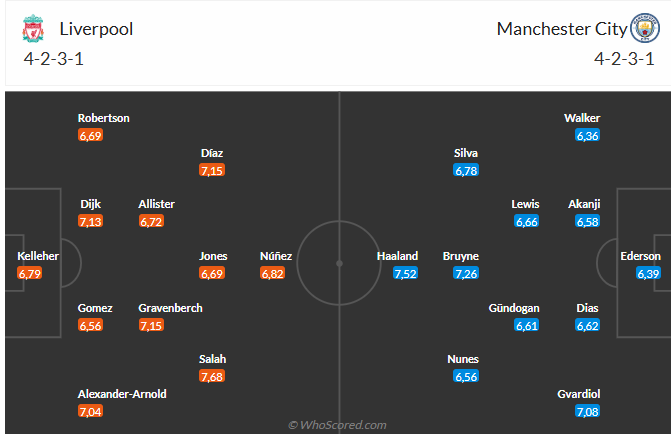Select player name Gravenberch
671x434 pixels.
click(x=170, y=308)
